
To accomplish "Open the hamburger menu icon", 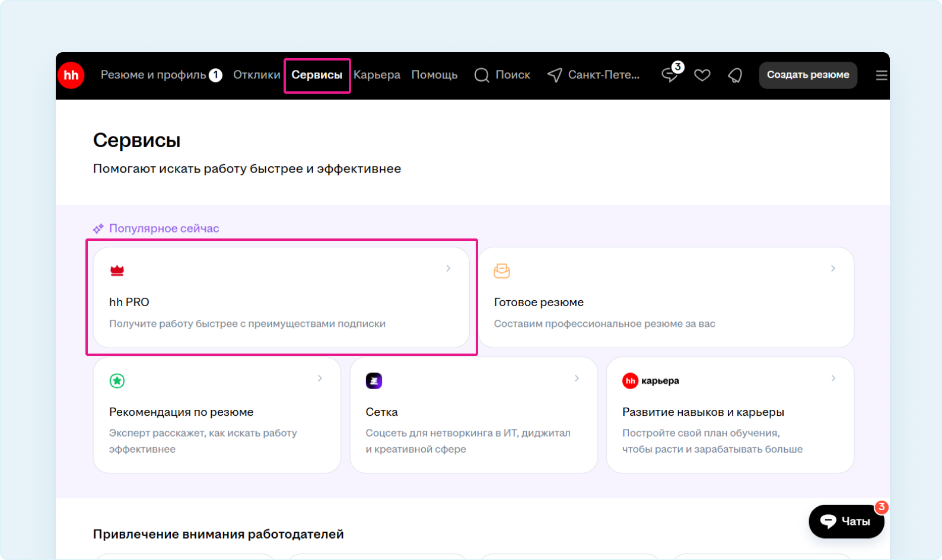I will click(x=881, y=75).
